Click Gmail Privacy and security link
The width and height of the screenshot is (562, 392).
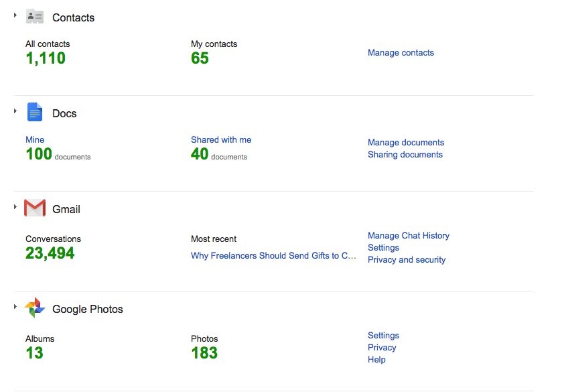pyautogui.click(x=407, y=260)
